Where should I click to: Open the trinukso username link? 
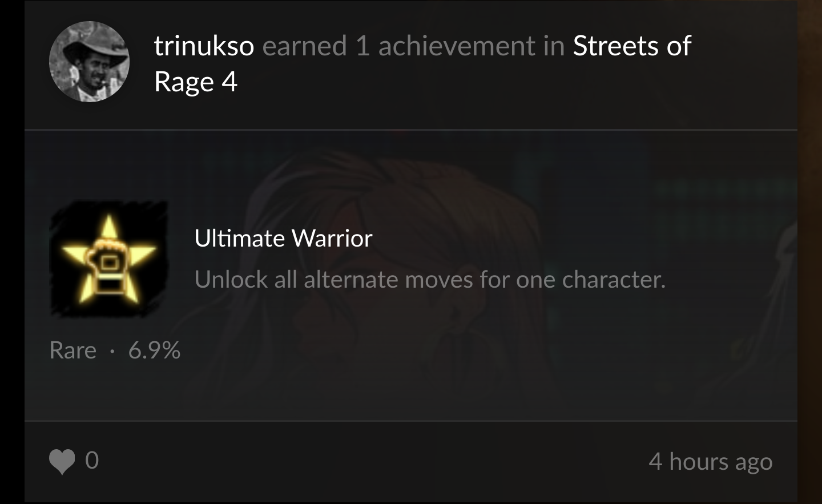(x=204, y=46)
